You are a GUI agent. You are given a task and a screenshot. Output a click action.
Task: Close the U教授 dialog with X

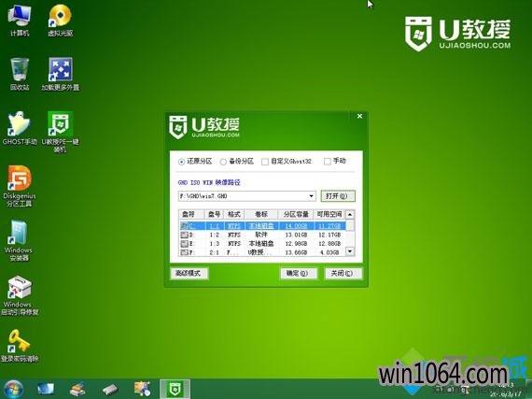click(x=359, y=116)
